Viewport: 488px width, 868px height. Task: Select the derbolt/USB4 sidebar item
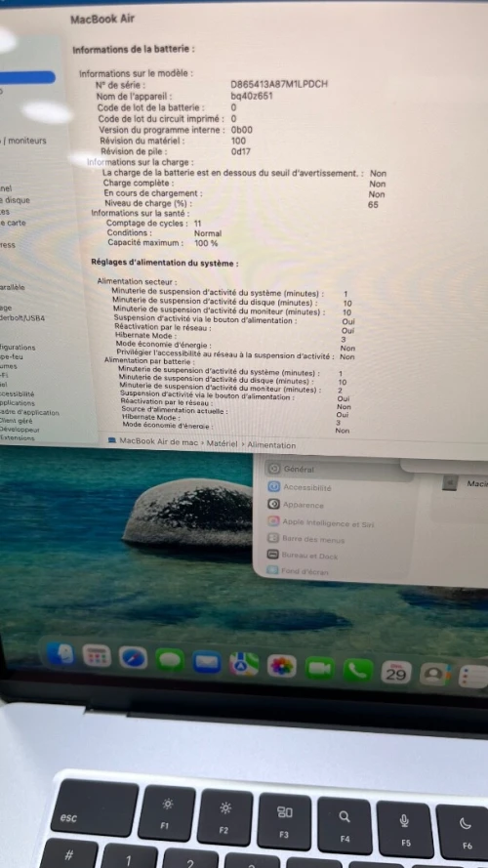(22, 319)
